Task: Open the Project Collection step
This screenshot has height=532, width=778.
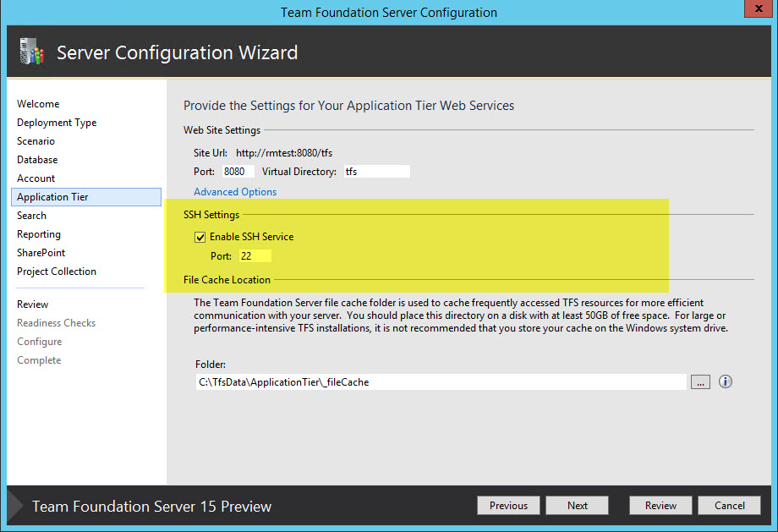Action: pos(57,271)
